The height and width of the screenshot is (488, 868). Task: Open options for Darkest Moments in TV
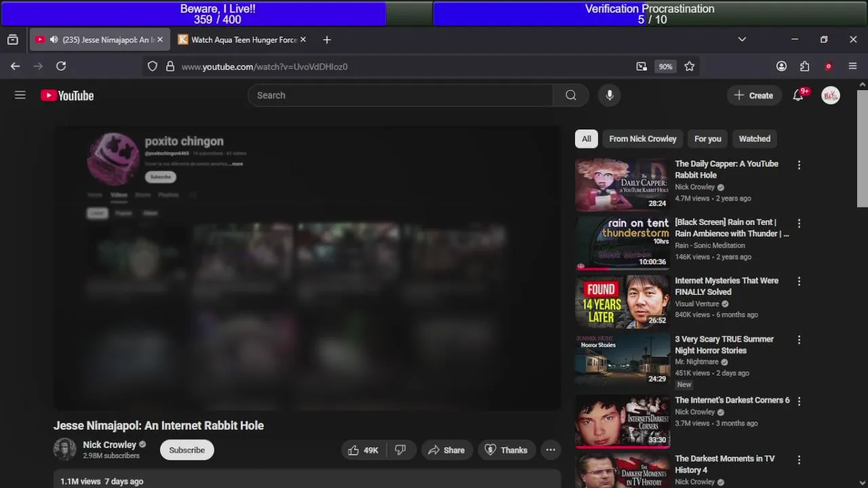[799, 460]
